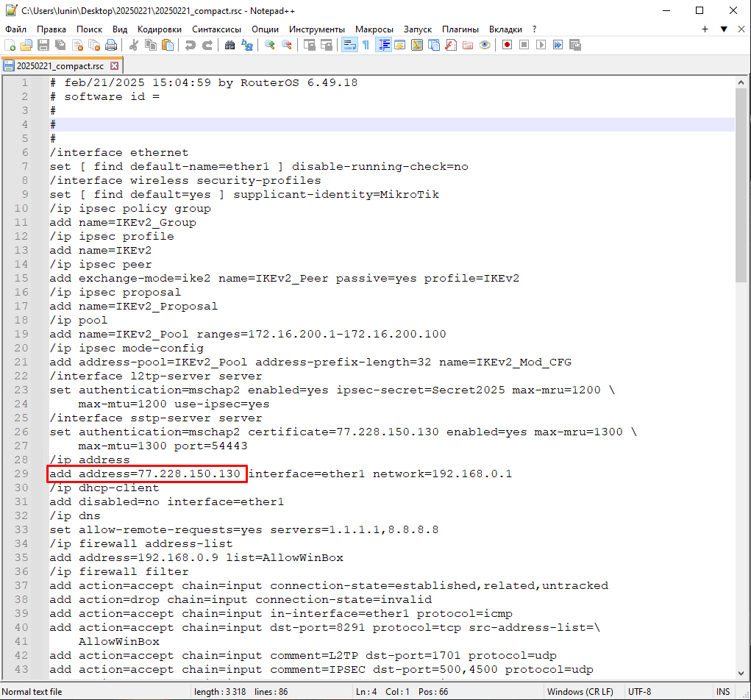Copy selection with the Copy toolbar icon

click(150, 45)
